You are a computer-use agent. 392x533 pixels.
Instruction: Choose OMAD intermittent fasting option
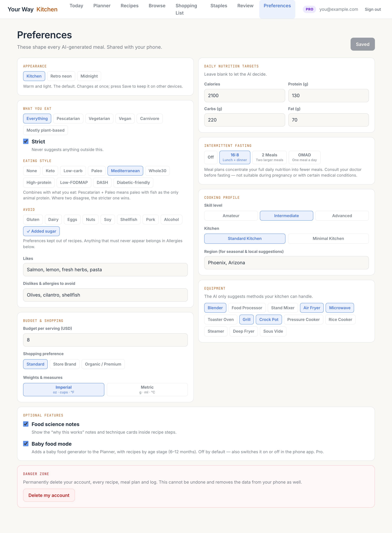point(304,157)
